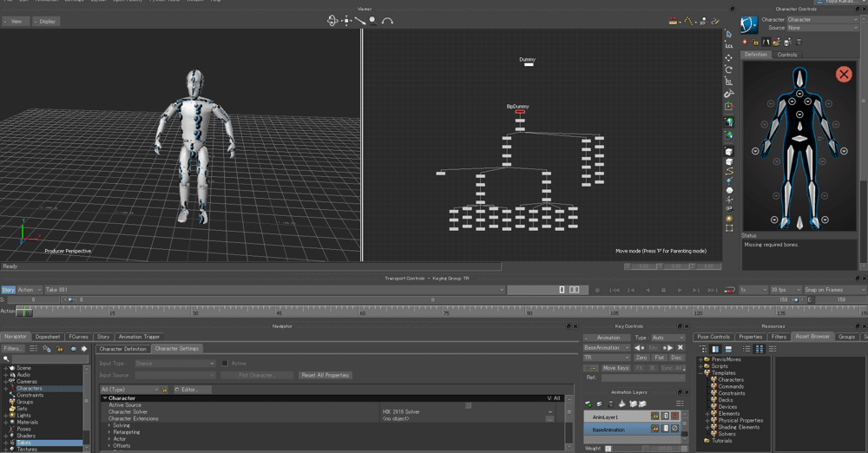Click the red X error icon on character map
Image resolution: width=868 pixels, height=453 pixels.
(844, 75)
